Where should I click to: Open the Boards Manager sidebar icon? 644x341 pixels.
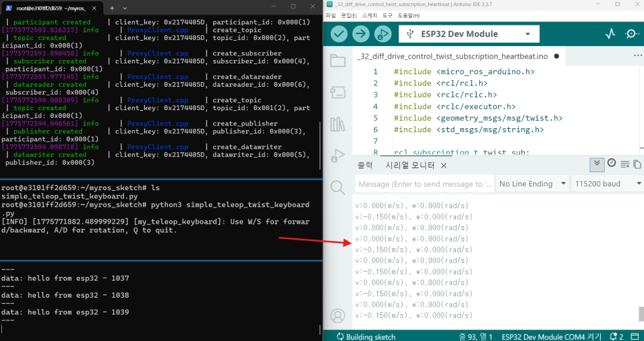(x=337, y=93)
